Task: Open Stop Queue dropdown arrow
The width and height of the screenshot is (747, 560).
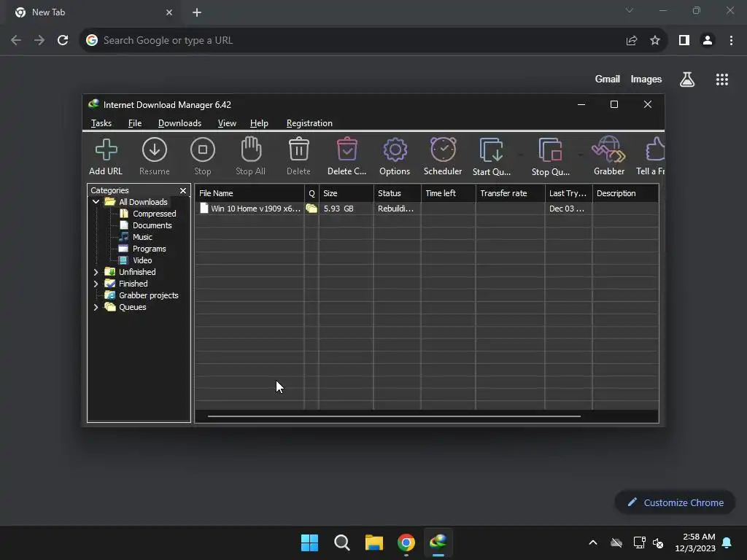Action: click(x=580, y=155)
